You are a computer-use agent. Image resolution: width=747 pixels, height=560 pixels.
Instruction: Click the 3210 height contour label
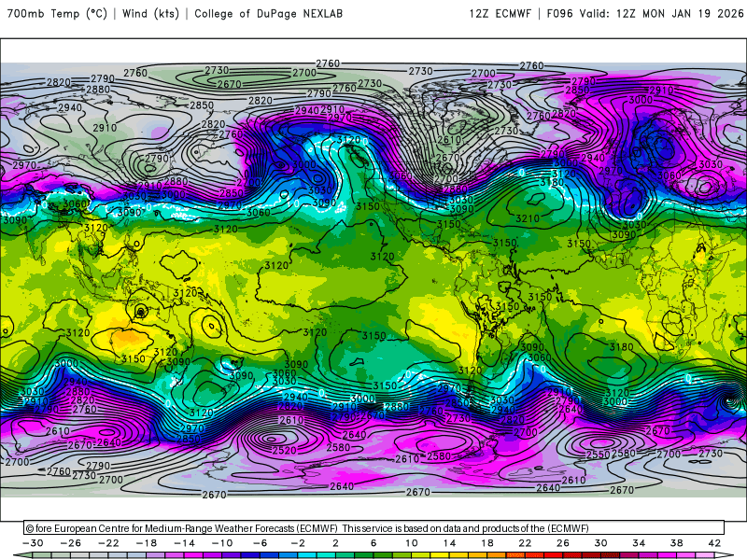pos(528,218)
